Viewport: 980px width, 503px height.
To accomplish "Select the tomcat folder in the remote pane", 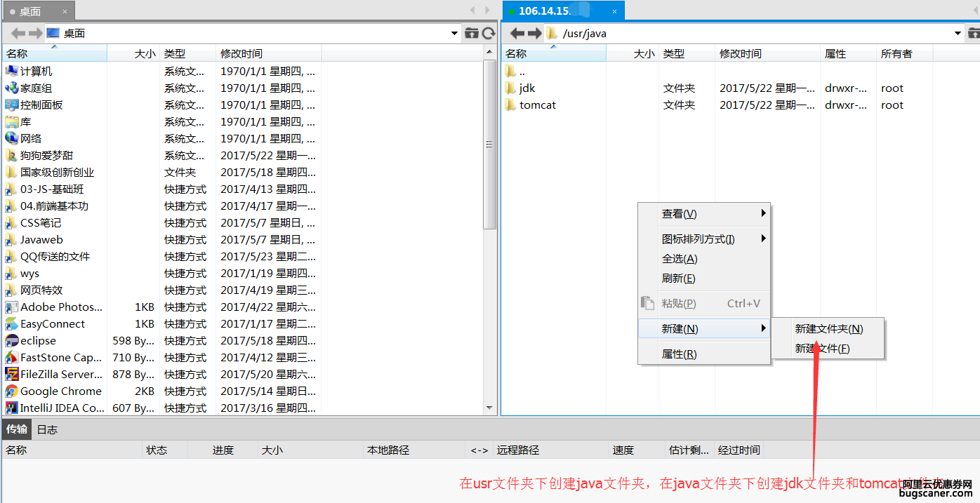I will [x=537, y=105].
